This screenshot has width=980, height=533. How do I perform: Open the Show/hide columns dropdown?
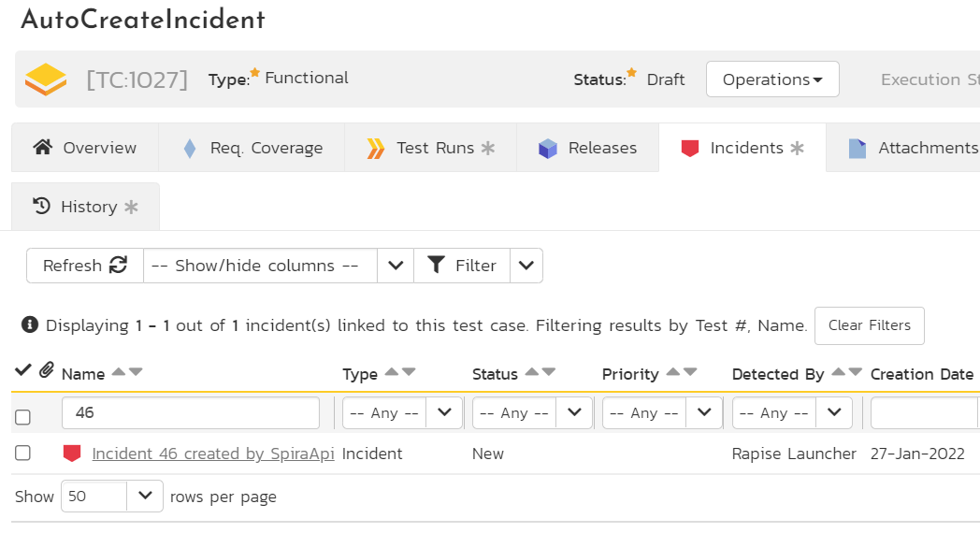coord(278,266)
